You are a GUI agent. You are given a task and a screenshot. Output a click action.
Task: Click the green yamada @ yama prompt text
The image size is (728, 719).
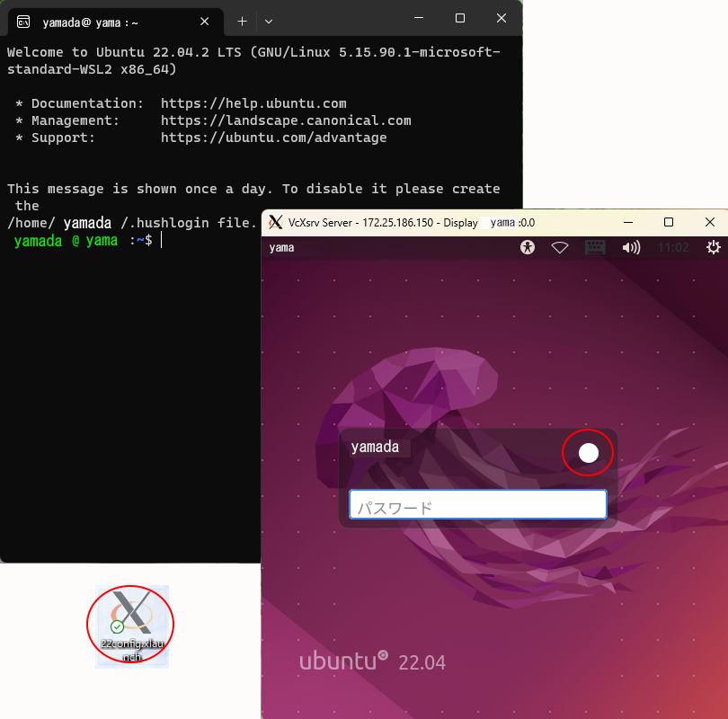pyautogui.click(x=66, y=241)
